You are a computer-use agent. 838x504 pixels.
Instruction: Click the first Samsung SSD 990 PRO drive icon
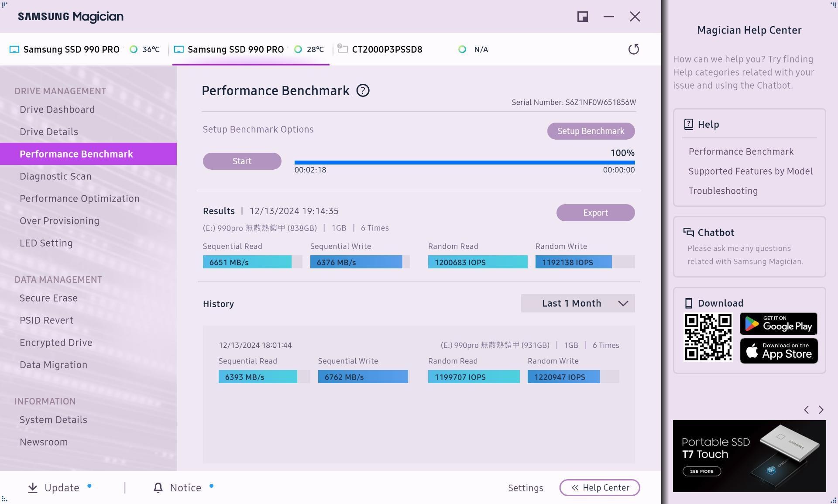click(x=14, y=49)
